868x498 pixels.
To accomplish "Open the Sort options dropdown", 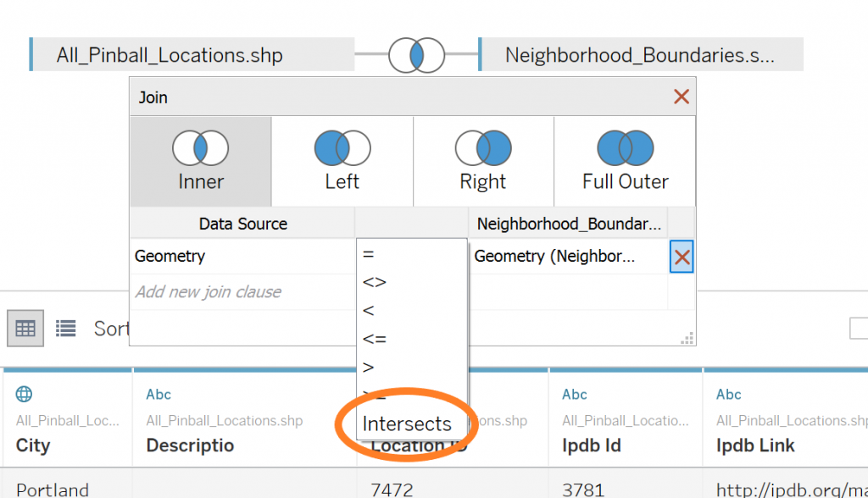I will 114,329.
